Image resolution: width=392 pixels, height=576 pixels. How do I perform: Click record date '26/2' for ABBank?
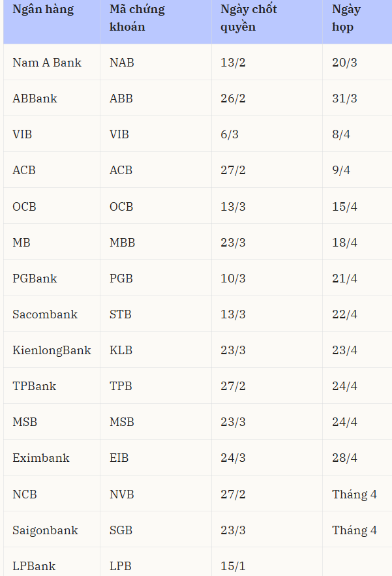(x=233, y=99)
